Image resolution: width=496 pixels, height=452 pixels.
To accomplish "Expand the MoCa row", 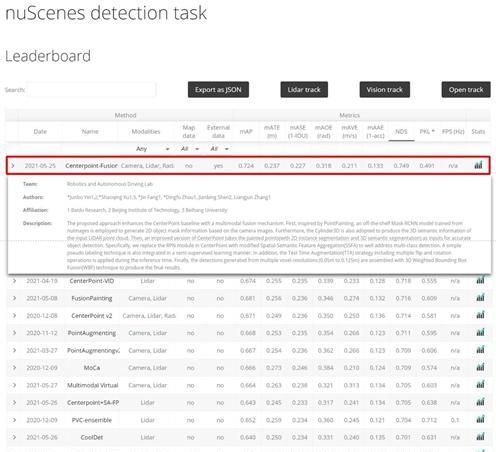I will (14, 368).
